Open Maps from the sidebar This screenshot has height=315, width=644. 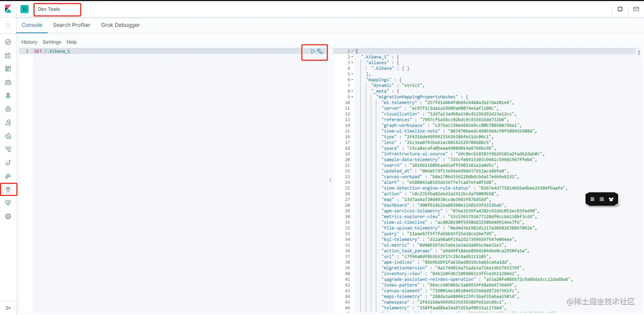tap(8, 96)
